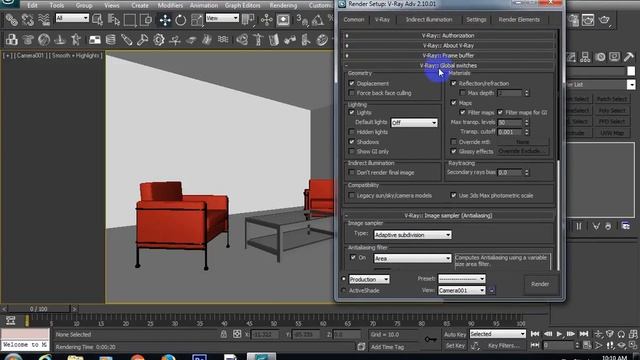Open the Preset dropdown
The width and height of the screenshot is (640, 360).
(462, 279)
